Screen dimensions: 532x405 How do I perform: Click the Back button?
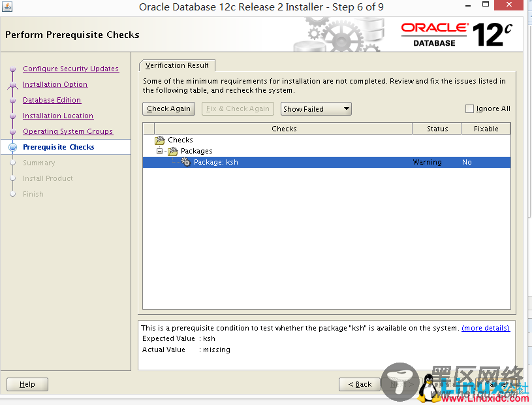tap(360, 384)
